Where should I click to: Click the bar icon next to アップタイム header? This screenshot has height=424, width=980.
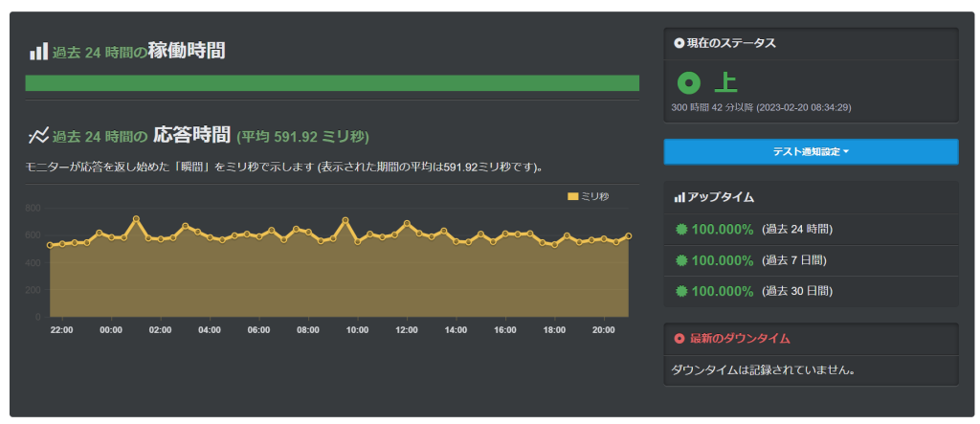(679, 197)
